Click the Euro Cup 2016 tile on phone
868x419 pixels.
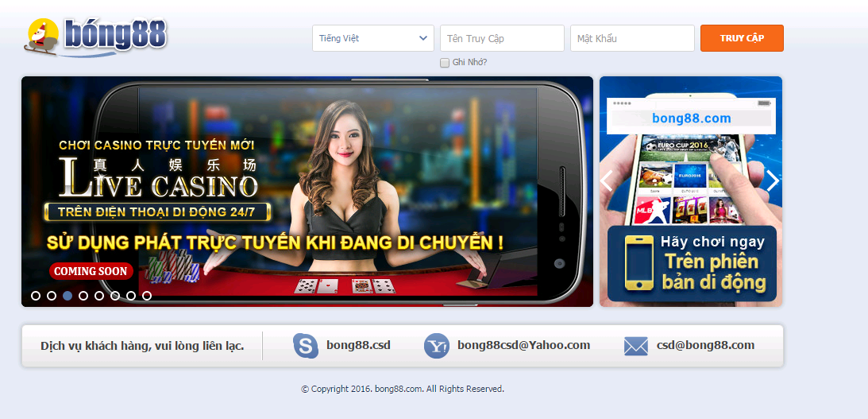pyautogui.click(x=690, y=147)
